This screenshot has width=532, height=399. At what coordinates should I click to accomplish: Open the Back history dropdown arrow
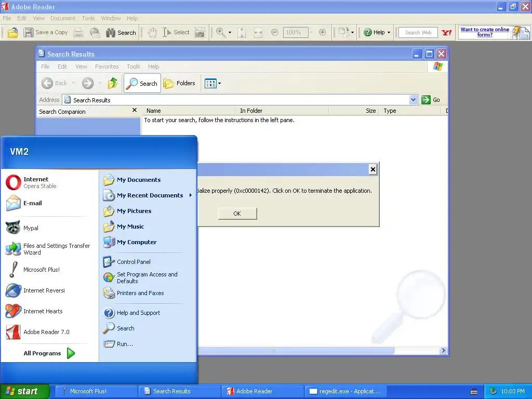tap(73, 83)
